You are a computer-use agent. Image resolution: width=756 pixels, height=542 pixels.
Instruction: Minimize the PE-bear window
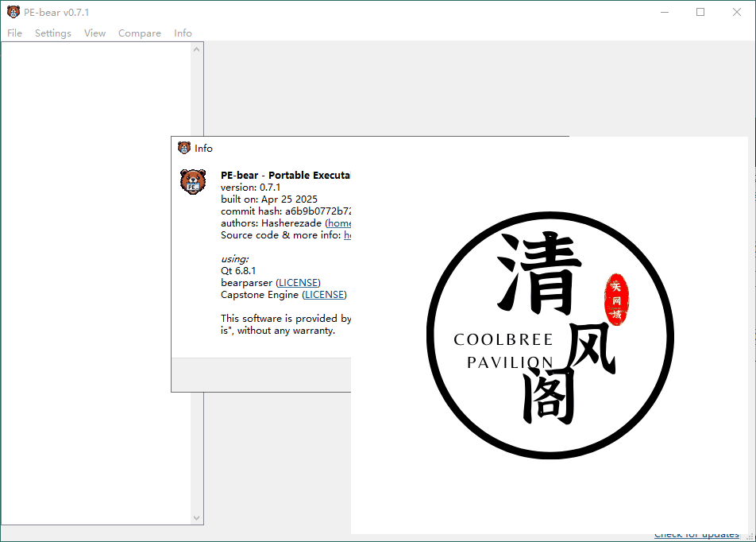coord(665,12)
